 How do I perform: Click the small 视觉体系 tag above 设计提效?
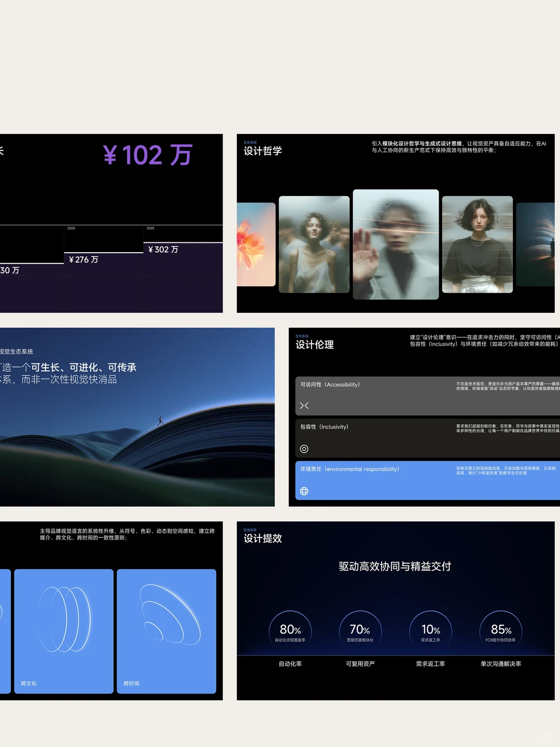[250, 530]
